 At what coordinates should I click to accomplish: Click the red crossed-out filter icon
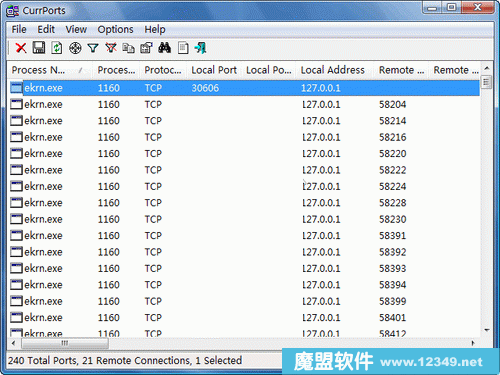coord(111,48)
